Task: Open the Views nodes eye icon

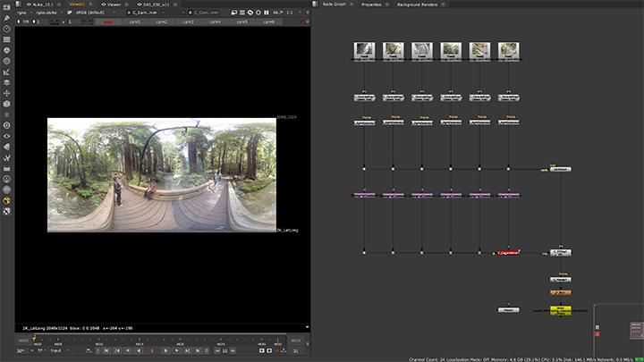Action: click(7, 136)
